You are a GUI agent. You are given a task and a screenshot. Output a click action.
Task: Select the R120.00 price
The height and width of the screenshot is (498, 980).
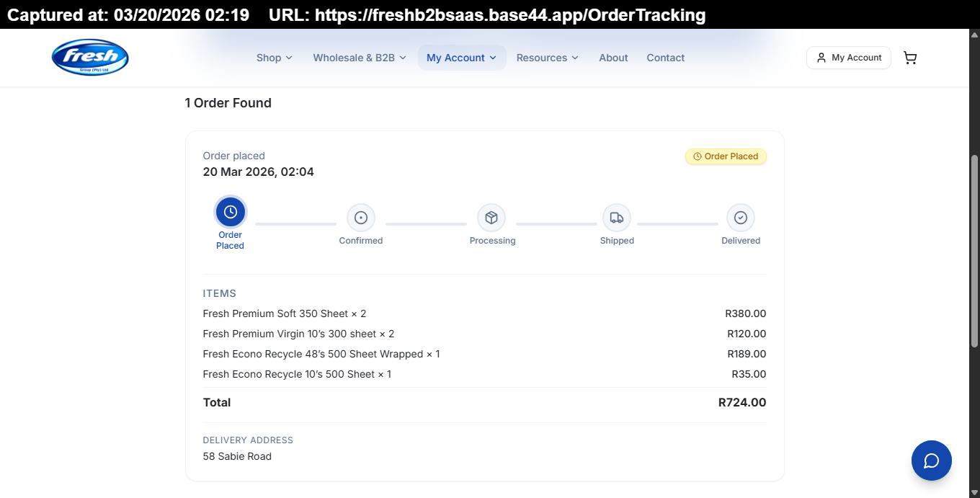pyautogui.click(x=747, y=334)
